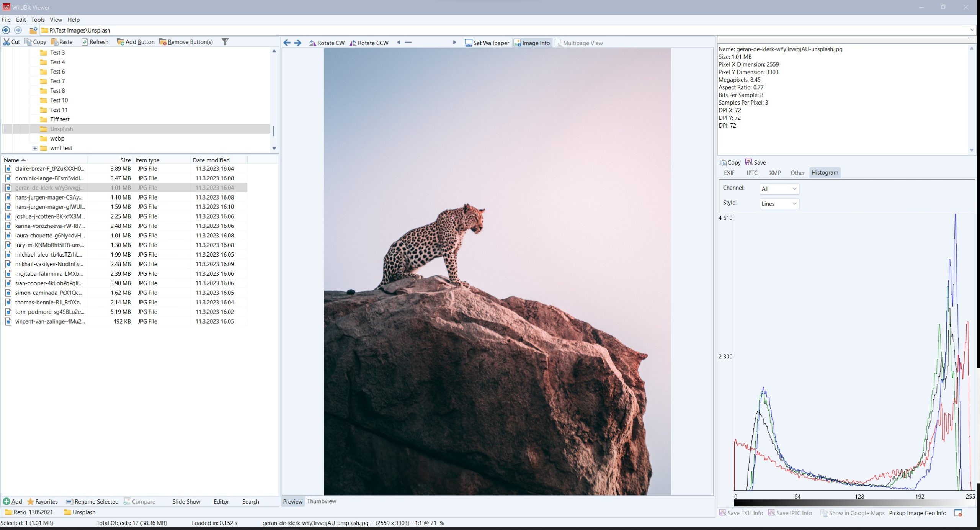The height and width of the screenshot is (530, 980).
Task: Select All channel in histogram dropdown
Action: [x=778, y=189]
